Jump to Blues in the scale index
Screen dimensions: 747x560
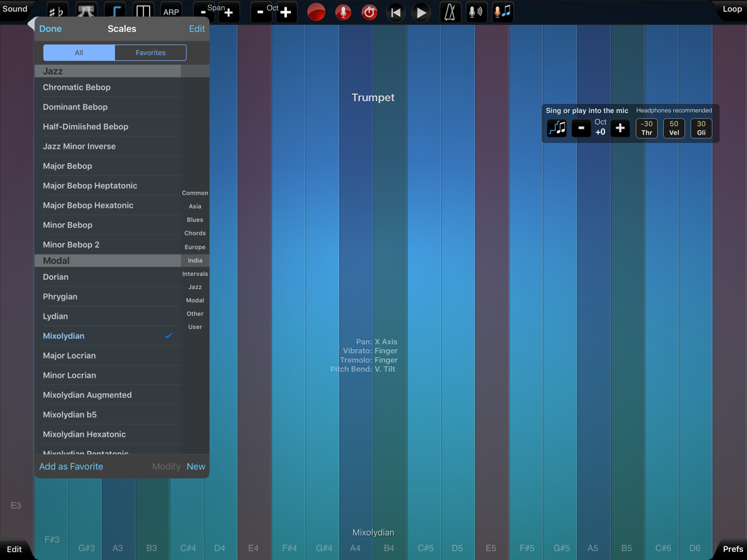(195, 220)
